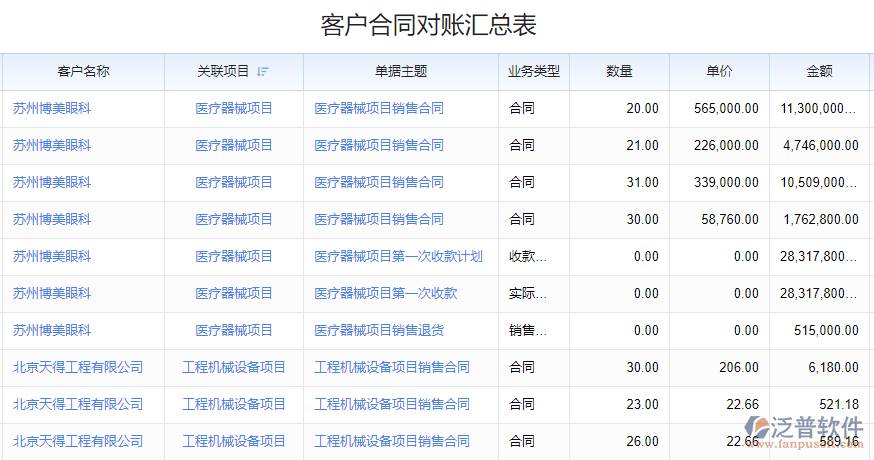Click the 单据主题 column header
This screenshot has height=460, width=874.
(400, 71)
